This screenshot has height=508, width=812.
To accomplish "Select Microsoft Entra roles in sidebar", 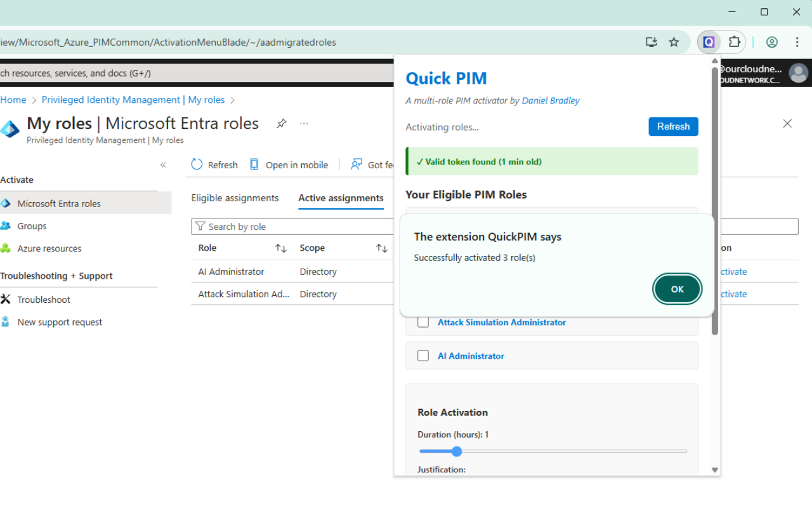I will [x=86, y=204].
